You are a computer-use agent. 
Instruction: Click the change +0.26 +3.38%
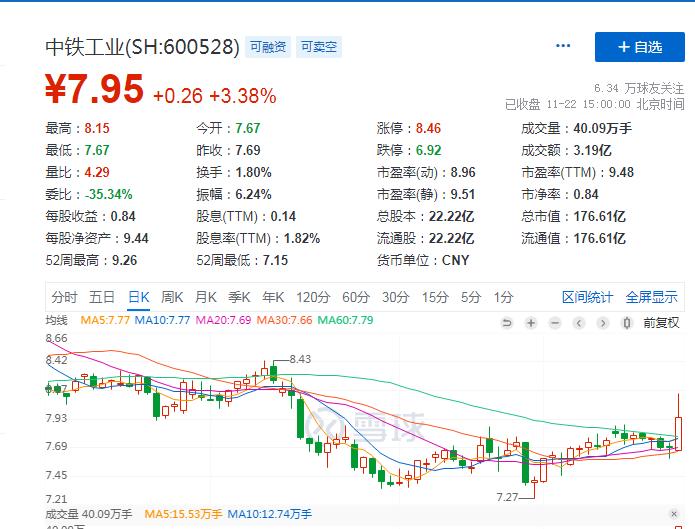coord(215,96)
